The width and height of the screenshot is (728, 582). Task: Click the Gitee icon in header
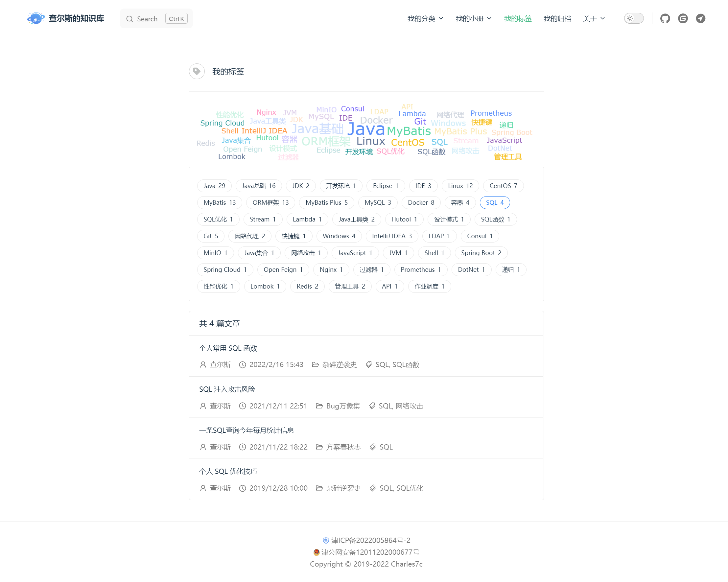point(683,18)
